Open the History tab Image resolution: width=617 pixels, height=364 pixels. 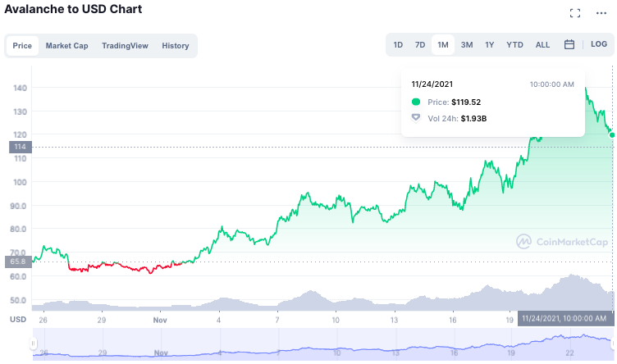point(175,46)
